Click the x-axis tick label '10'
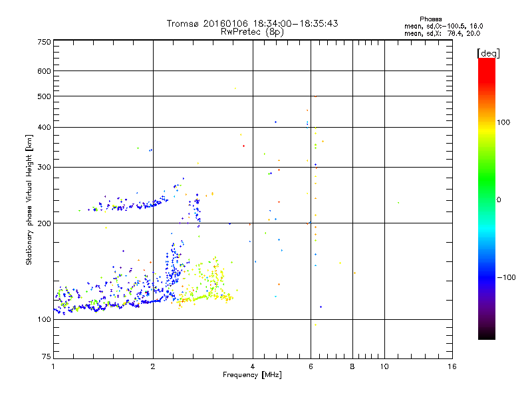Viewport: 532px width, 399px height. (x=384, y=366)
